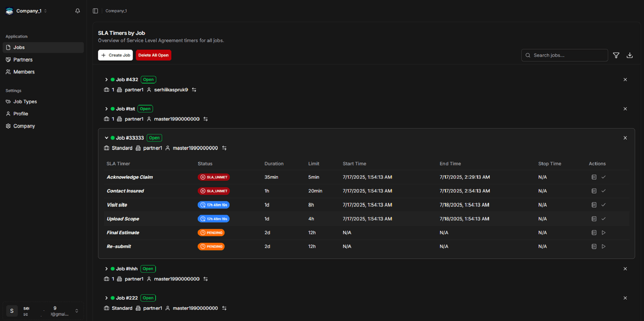Mark the Visit site SLA timer complete

pos(604,205)
